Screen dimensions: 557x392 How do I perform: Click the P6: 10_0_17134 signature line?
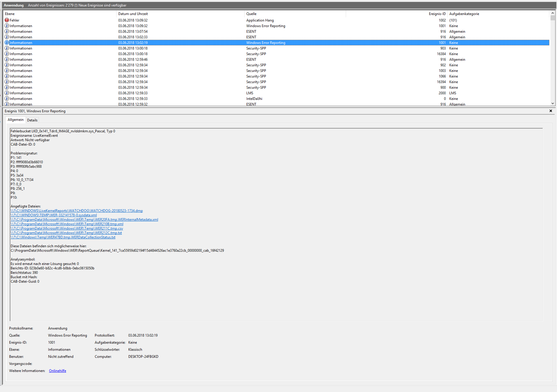coord(22,180)
